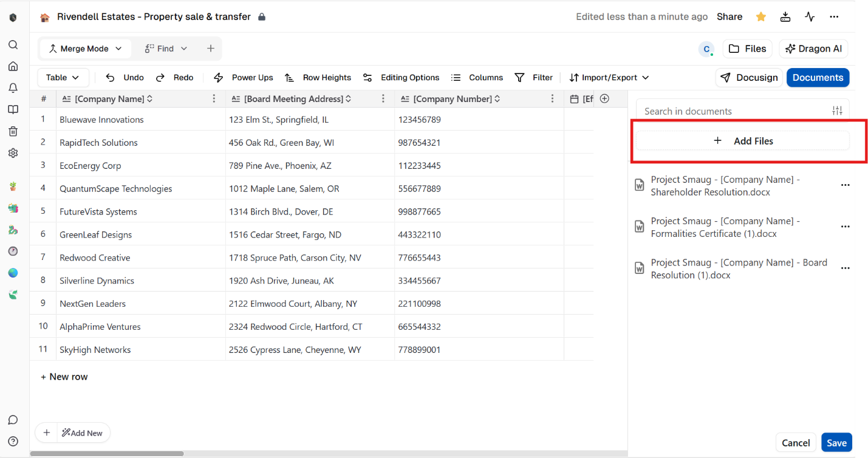The image size is (868, 458).
Task: Open the chat bubble icon in sidebar
Action: 13,420
